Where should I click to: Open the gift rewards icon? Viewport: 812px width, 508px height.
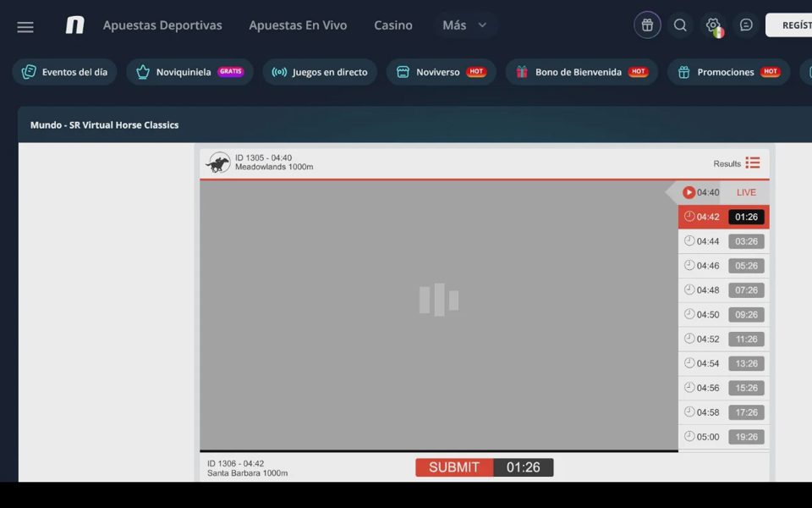pyautogui.click(x=647, y=25)
